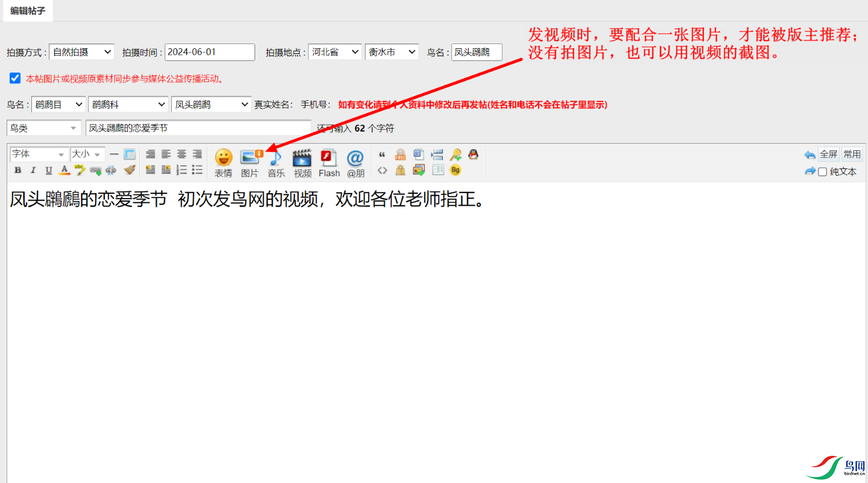
Task: Open the 字体 font family dropdown
Action: point(39,155)
